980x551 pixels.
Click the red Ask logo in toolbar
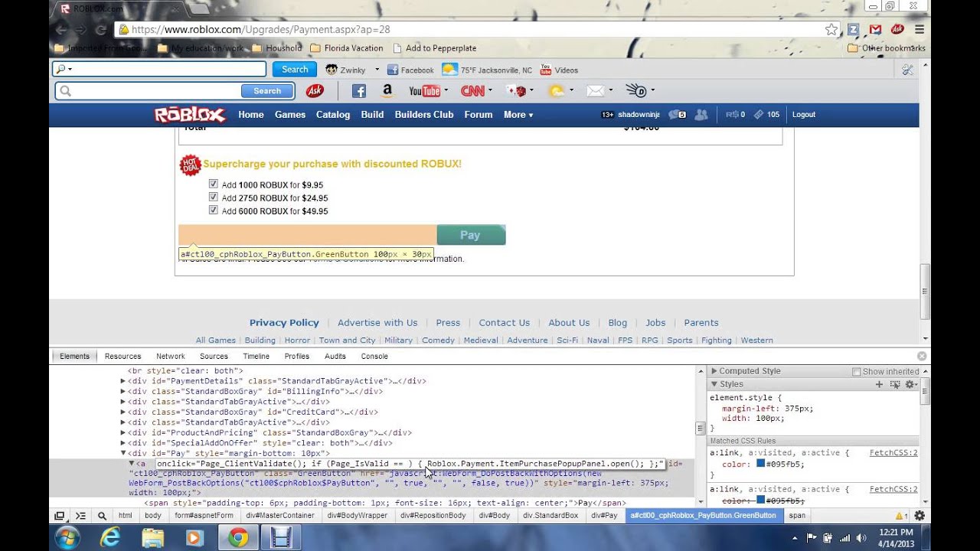pos(315,91)
